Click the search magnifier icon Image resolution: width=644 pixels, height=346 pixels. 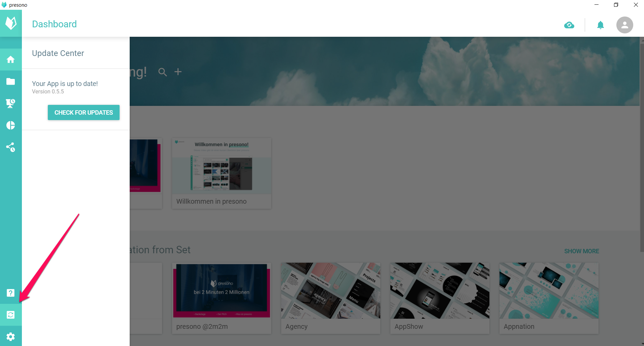(x=163, y=72)
